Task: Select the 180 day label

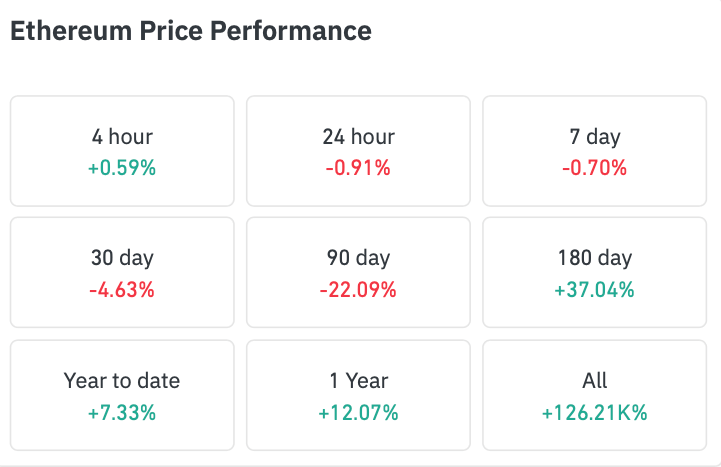Action: click(594, 258)
